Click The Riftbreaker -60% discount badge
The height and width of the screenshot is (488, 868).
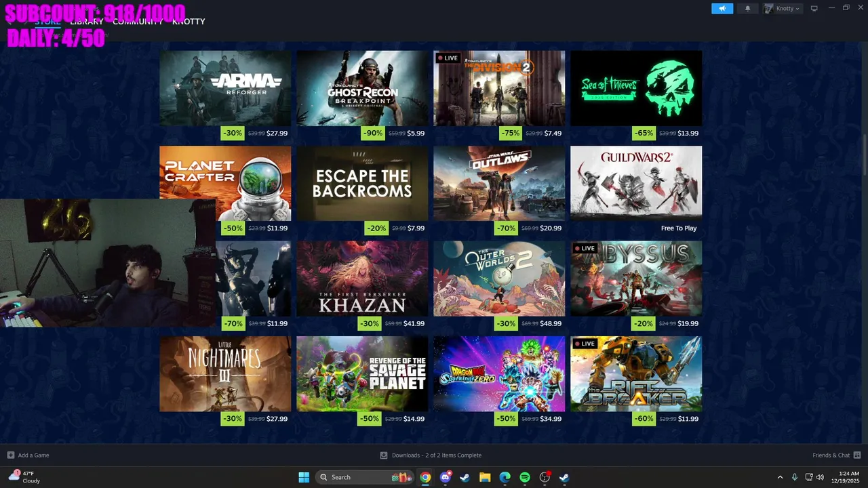pos(644,419)
